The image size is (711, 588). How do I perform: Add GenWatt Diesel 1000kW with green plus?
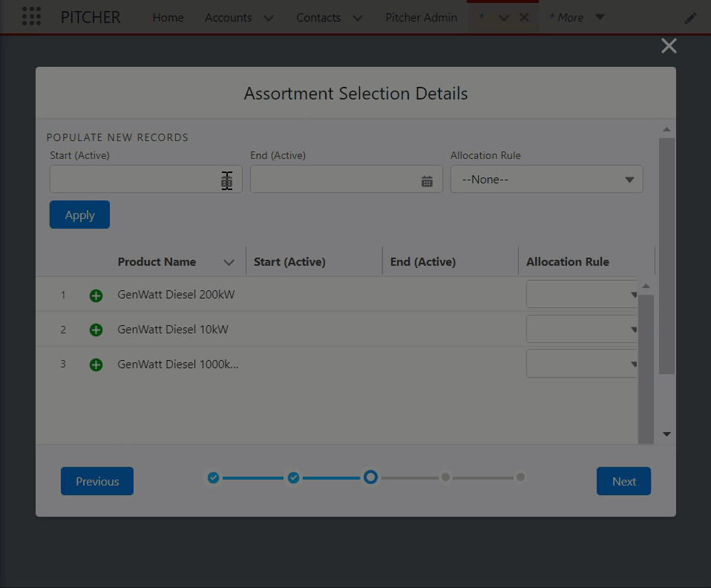coord(96,365)
